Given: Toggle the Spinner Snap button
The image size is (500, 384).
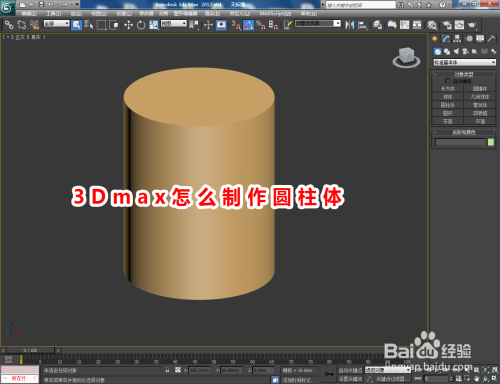Looking at the screenshot, I should pyautogui.click(x=273, y=25).
